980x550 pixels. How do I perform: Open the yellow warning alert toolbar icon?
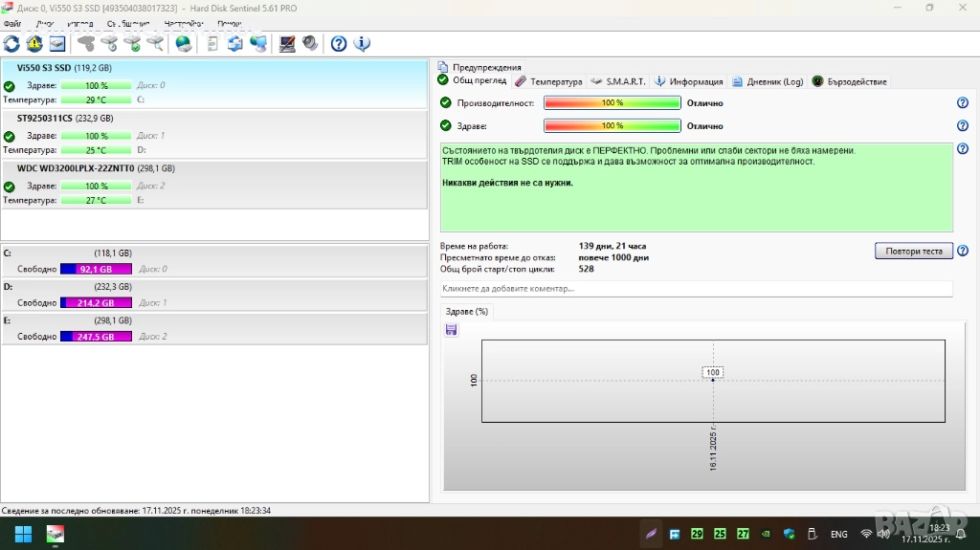[34, 43]
